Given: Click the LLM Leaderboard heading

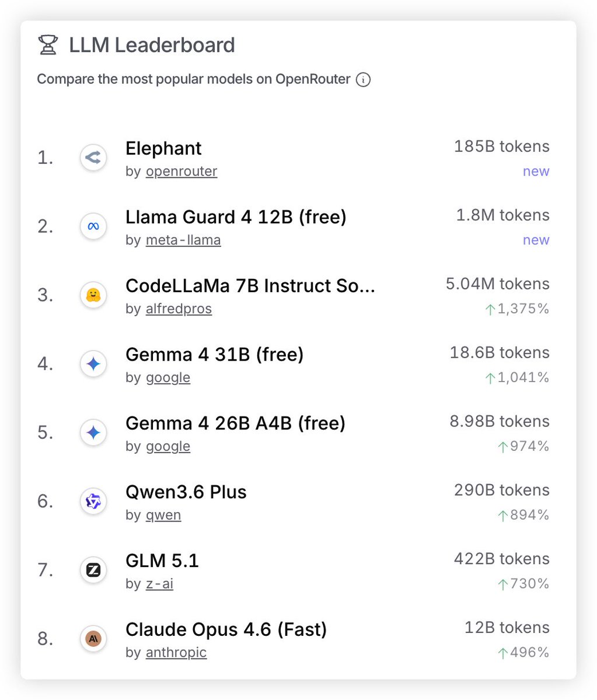Looking at the screenshot, I should tap(152, 45).
